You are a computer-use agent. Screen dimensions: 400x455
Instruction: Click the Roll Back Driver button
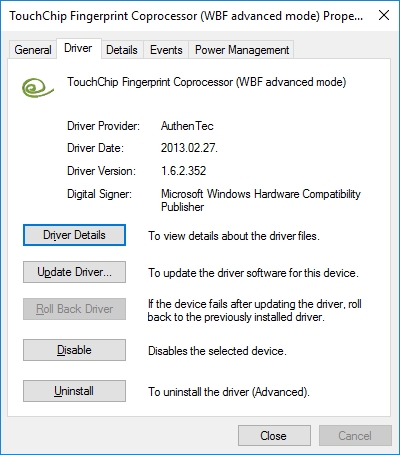[74, 309]
